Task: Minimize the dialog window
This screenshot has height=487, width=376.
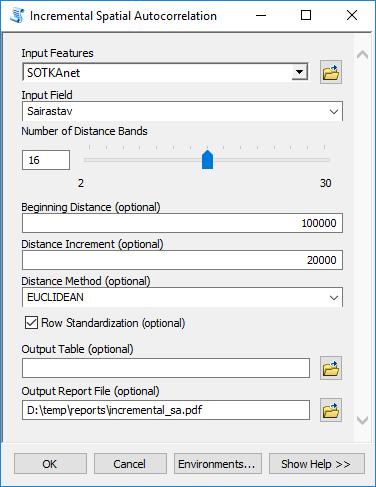Action: (x=261, y=15)
